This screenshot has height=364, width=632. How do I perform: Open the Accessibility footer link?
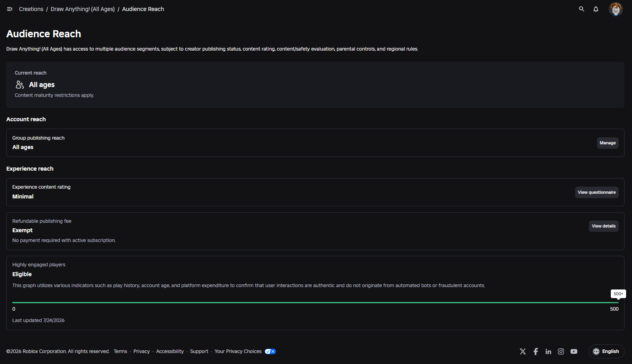click(170, 351)
